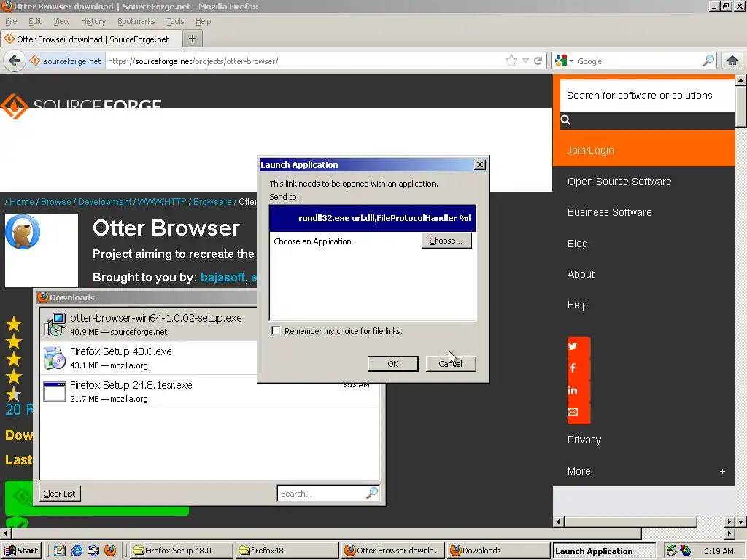The width and height of the screenshot is (747, 560).
Task: Click the sourceforge.net site identity icon
Action: pyautogui.click(x=35, y=61)
